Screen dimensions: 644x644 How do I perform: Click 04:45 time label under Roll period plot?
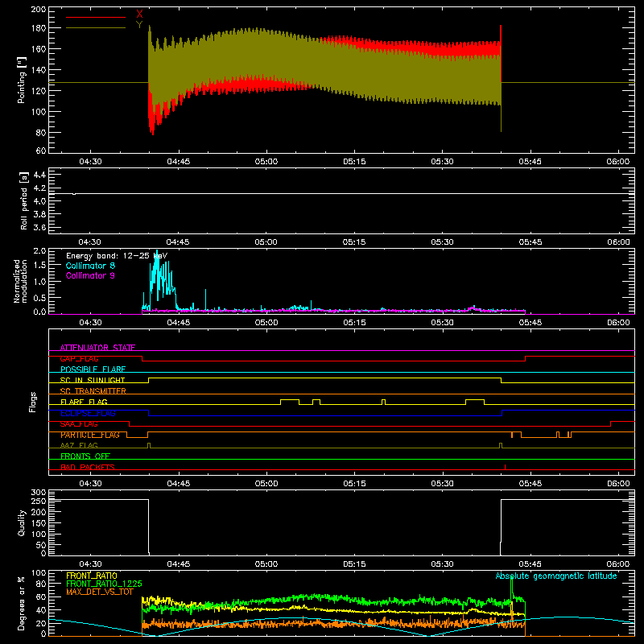(178, 242)
